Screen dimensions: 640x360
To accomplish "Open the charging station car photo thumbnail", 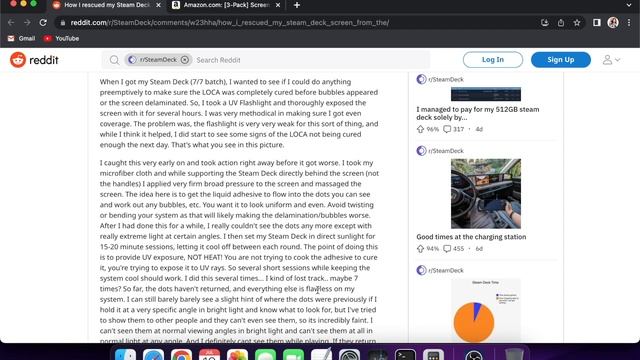I will point(486,193).
